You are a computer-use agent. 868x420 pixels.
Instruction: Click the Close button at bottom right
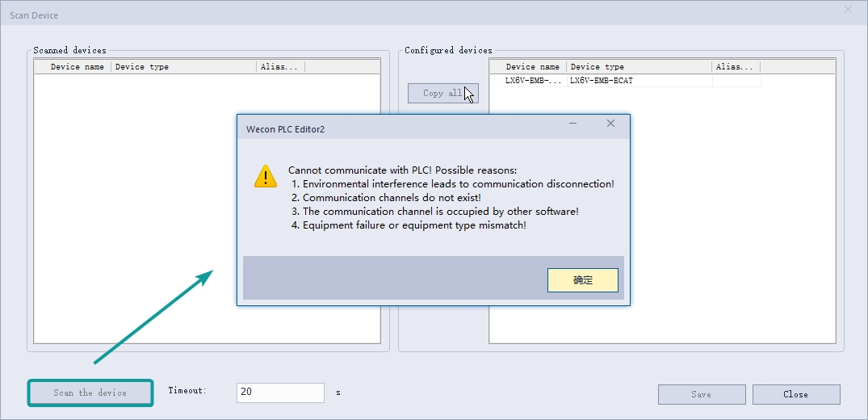pyautogui.click(x=795, y=394)
